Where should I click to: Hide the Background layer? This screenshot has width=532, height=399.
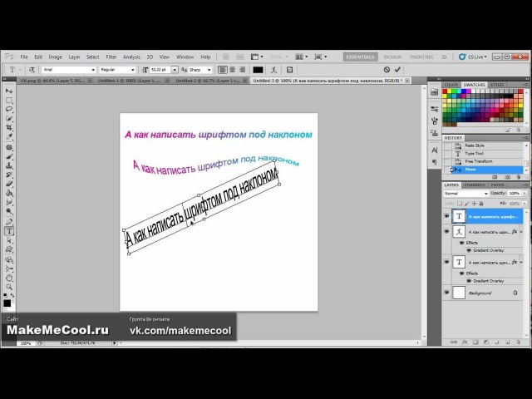447,293
